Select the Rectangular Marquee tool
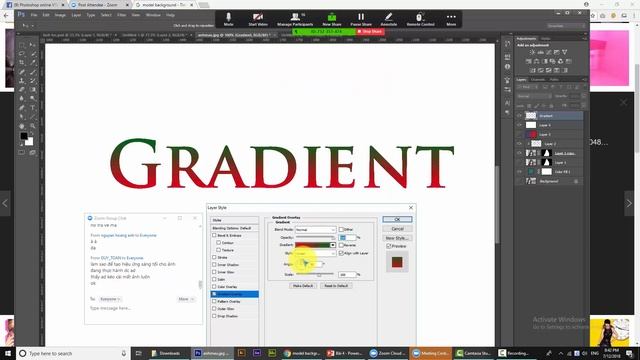The image size is (640, 360). [22, 45]
